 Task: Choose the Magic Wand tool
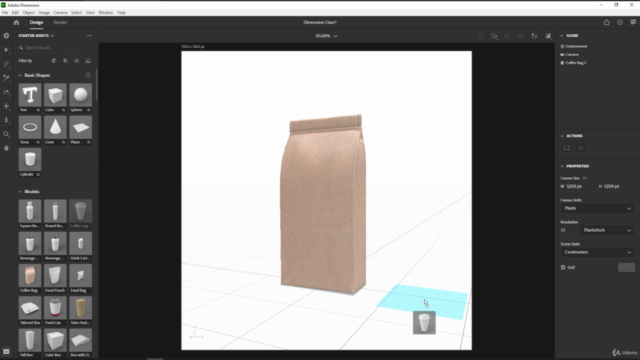click(6, 64)
